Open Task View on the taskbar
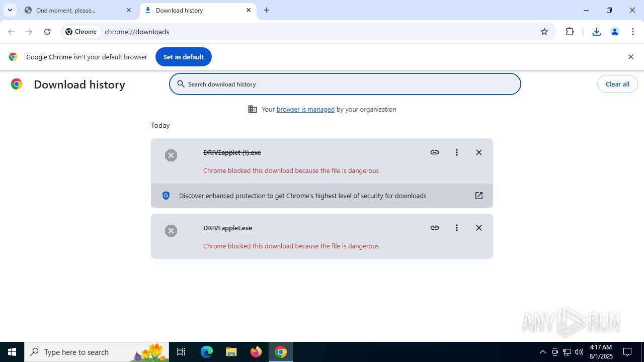The image size is (644, 362). click(181, 352)
